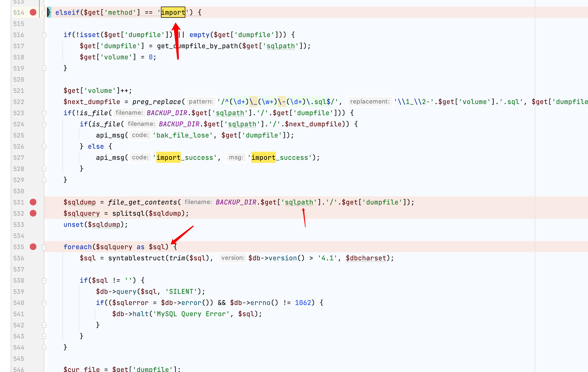The width and height of the screenshot is (588, 372).
Task: Click the 'msg:' parameter hint on line 627
Action: [x=236, y=158]
